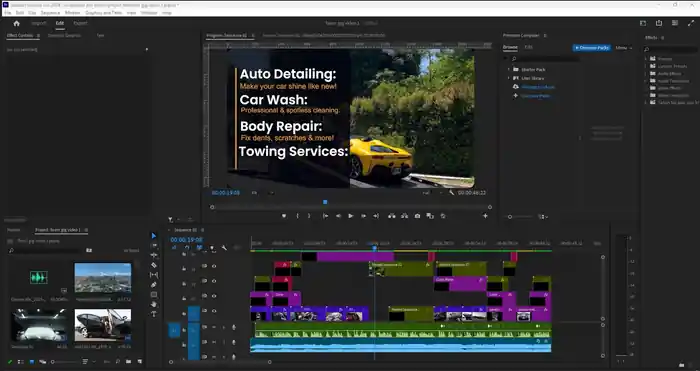Select the Razor tool
Screen dimensions: 700x371
pos(154,265)
